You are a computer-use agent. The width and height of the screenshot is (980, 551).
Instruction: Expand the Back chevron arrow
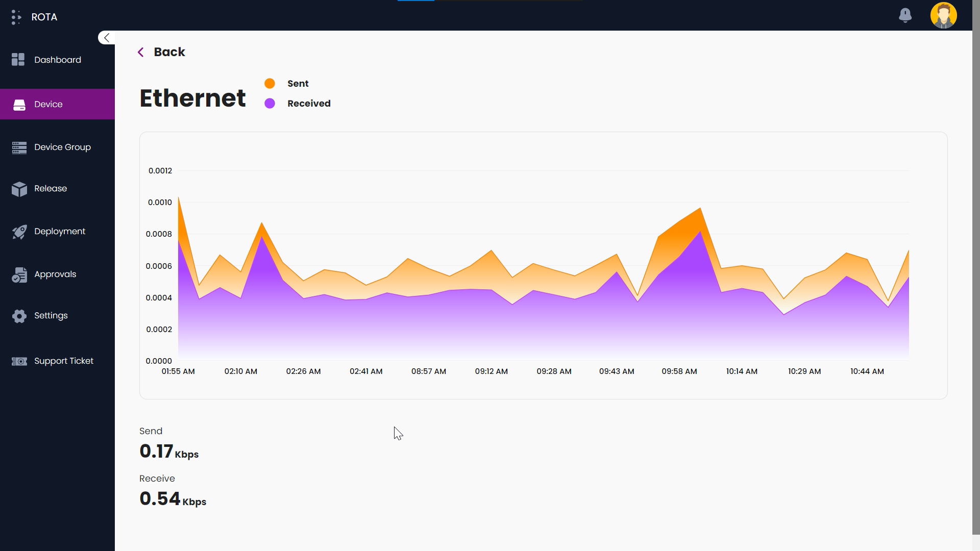coord(141,52)
